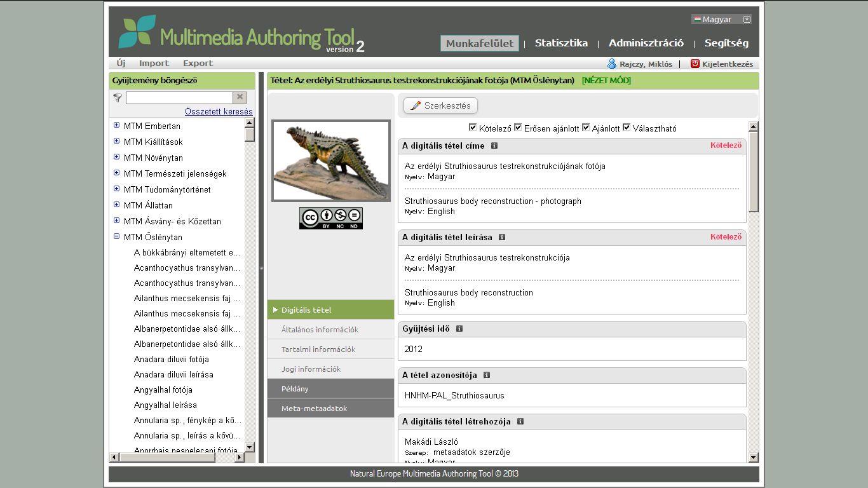Click the Hungarian flag icon in language selector
This screenshot has height=488, width=868.
tap(697, 19)
